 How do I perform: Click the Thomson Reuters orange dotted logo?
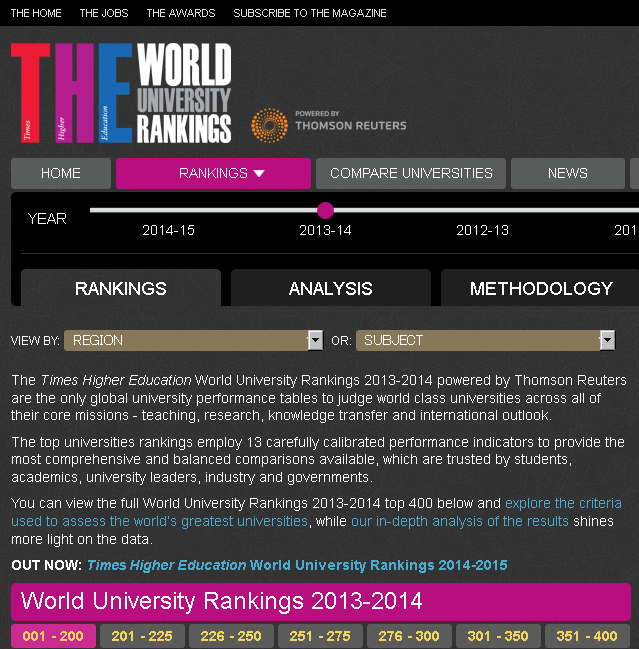click(269, 125)
